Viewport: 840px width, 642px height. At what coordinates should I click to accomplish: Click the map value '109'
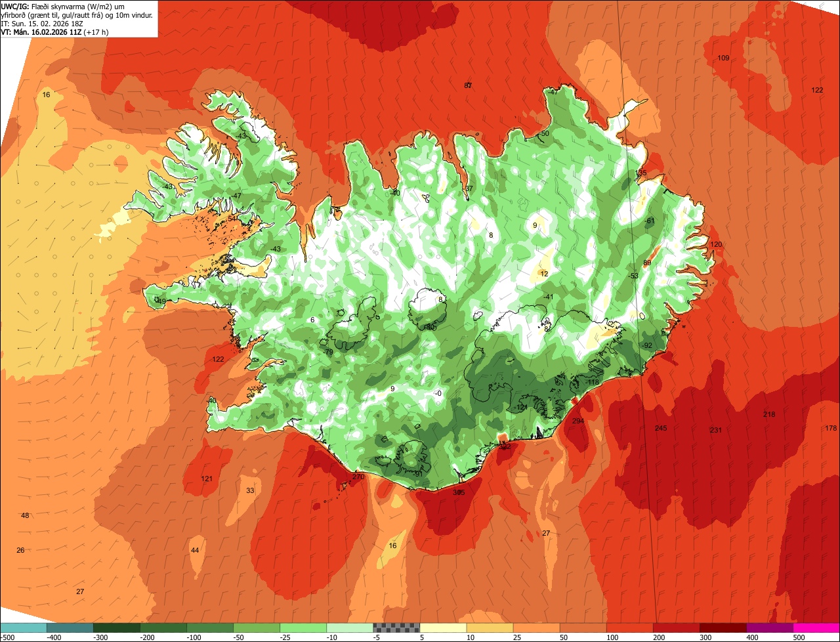pyautogui.click(x=723, y=58)
